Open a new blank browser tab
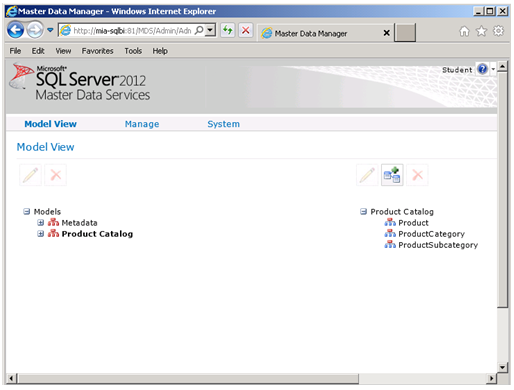Image resolution: width=514 pixels, height=390 pixels. (405, 33)
